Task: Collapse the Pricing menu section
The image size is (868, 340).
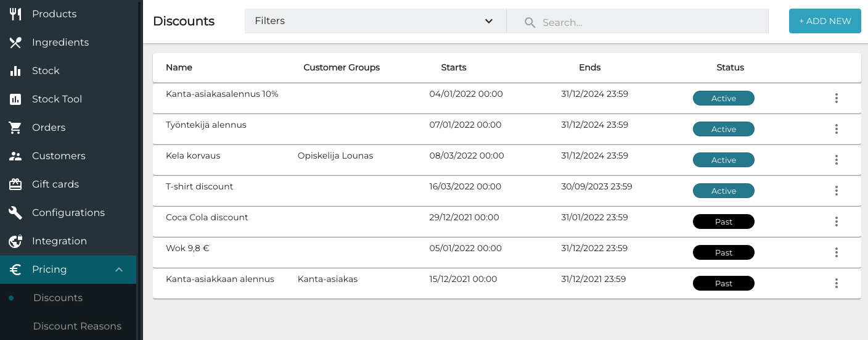Action: click(119, 270)
